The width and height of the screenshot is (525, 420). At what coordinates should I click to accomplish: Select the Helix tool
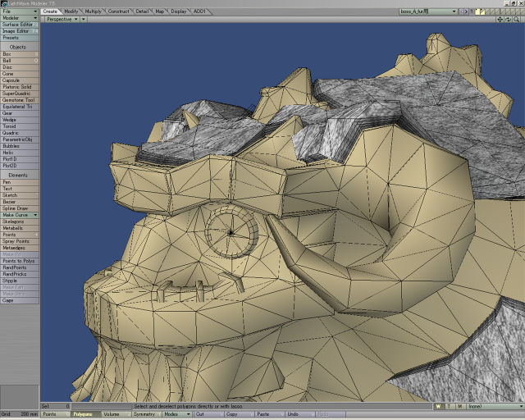pyautogui.click(x=20, y=153)
